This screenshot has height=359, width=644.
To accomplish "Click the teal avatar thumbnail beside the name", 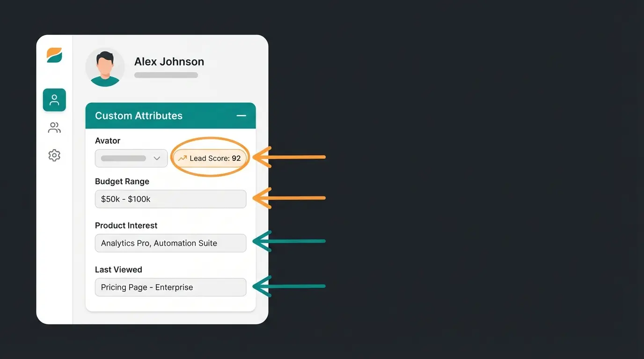I will tap(105, 67).
